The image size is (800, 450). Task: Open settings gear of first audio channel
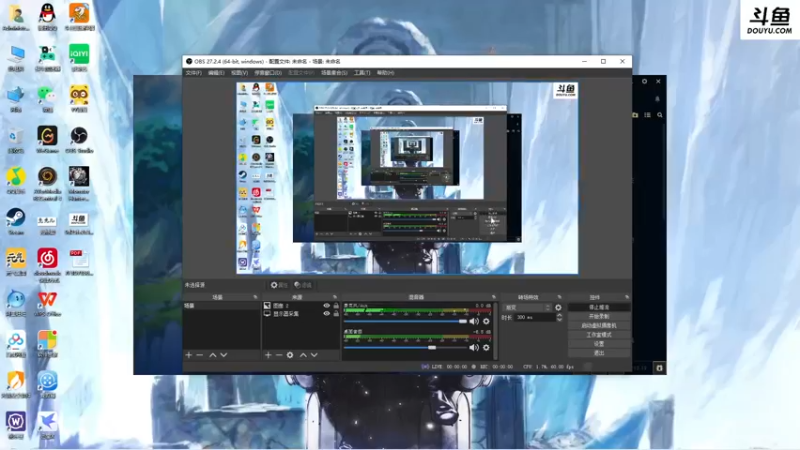click(x=486, y=321)
